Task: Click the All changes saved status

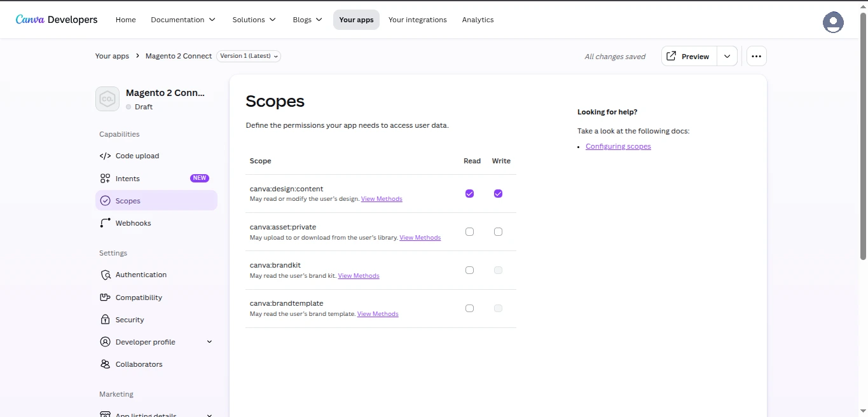Action: pos(615,57)
